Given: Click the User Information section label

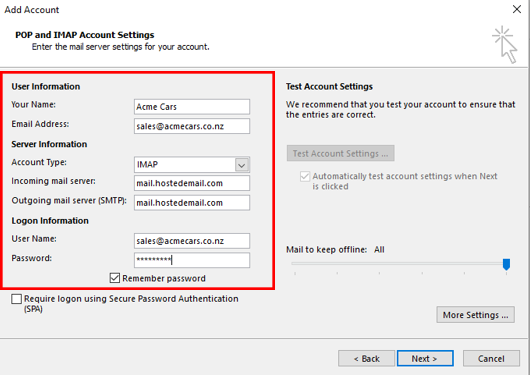Looking at the screenshot, I should click(46, 87).
